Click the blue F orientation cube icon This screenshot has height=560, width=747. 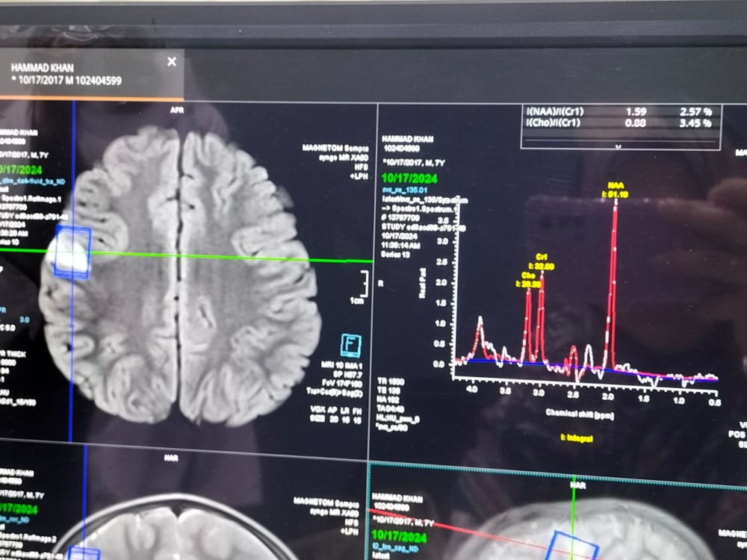pyautogui.click(x=351, y=346)
